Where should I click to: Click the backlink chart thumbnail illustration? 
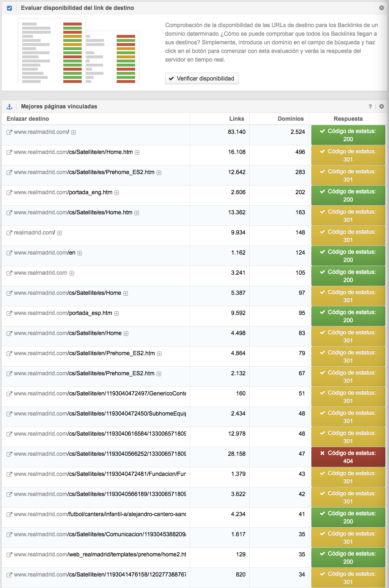(78, 52)
